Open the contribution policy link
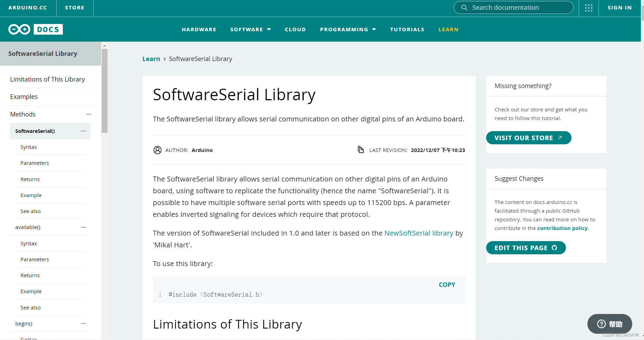Screen dimensions: 644x340 (x=562, y=228)
